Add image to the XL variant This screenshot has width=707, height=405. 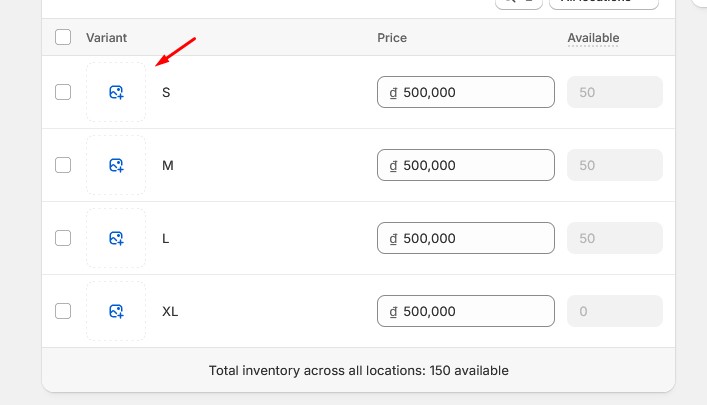pos(116,311)
